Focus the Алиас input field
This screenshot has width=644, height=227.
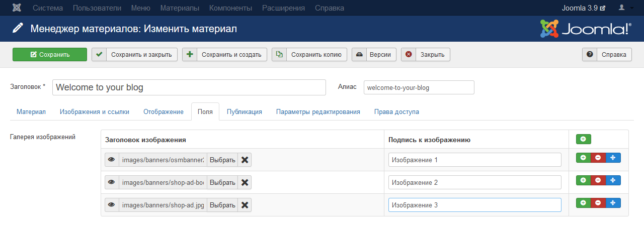click(x=419, y=87)
